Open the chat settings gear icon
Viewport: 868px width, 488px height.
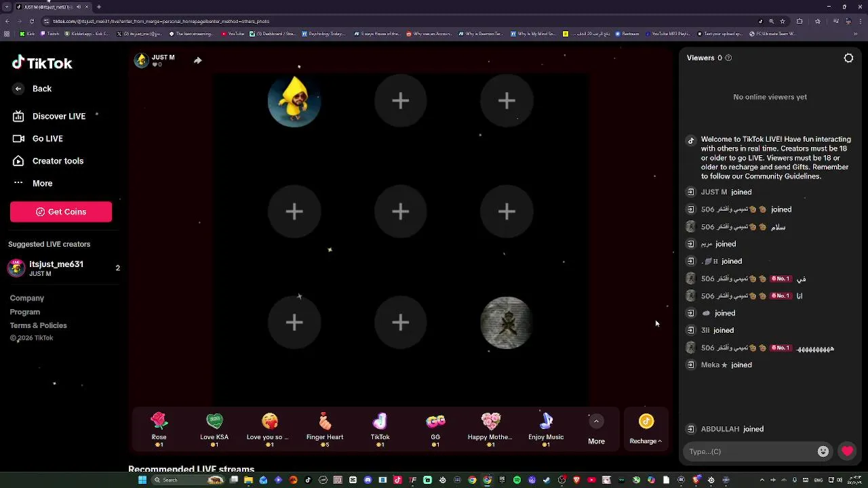click(x=848, y=58)
